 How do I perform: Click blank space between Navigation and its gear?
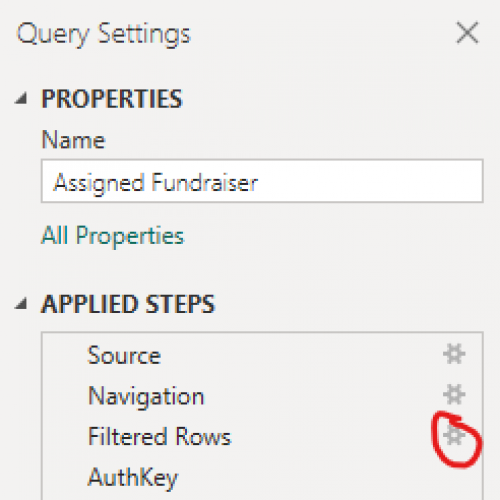point(323,395)
